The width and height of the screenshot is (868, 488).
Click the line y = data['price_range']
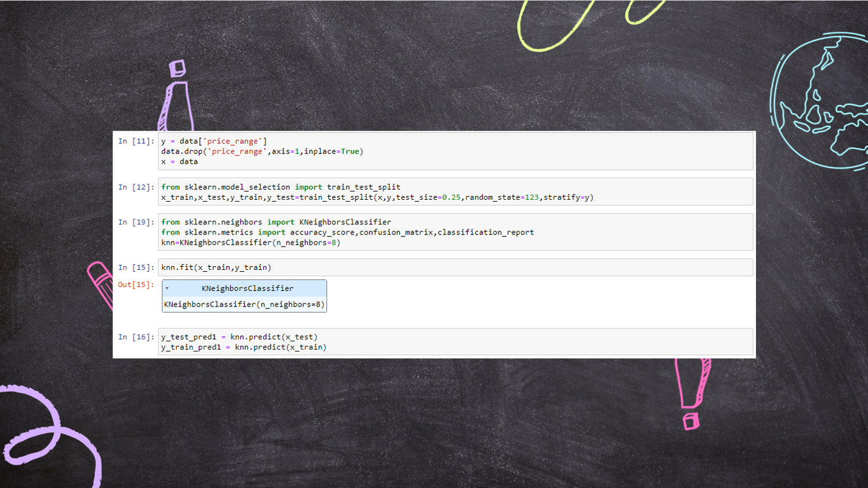point(214,141)
